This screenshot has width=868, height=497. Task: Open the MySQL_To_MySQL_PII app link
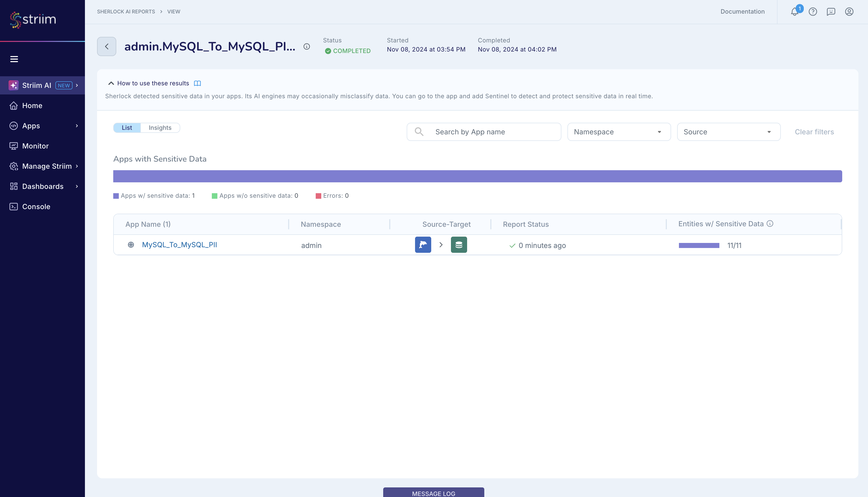(x=179, y=245)
